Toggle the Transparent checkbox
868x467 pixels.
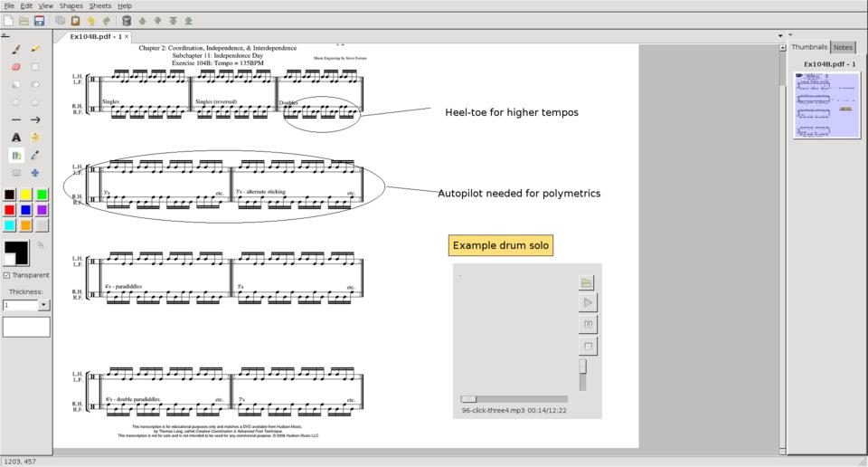tap(7, 275)
